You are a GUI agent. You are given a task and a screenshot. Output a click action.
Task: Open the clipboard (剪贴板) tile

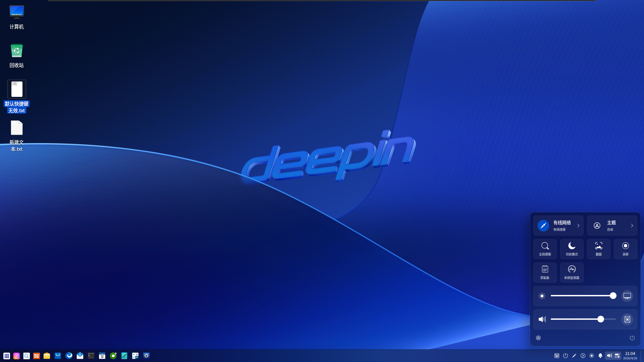pos(545,272)
